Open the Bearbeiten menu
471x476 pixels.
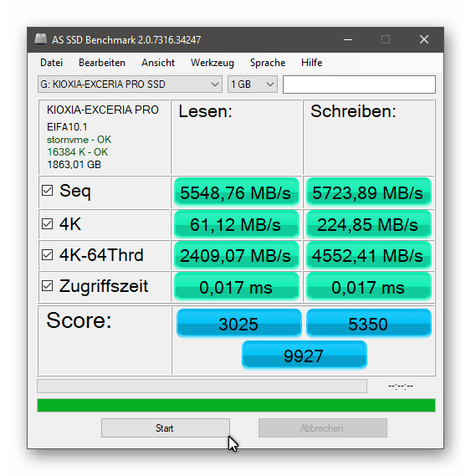[102, 63]
